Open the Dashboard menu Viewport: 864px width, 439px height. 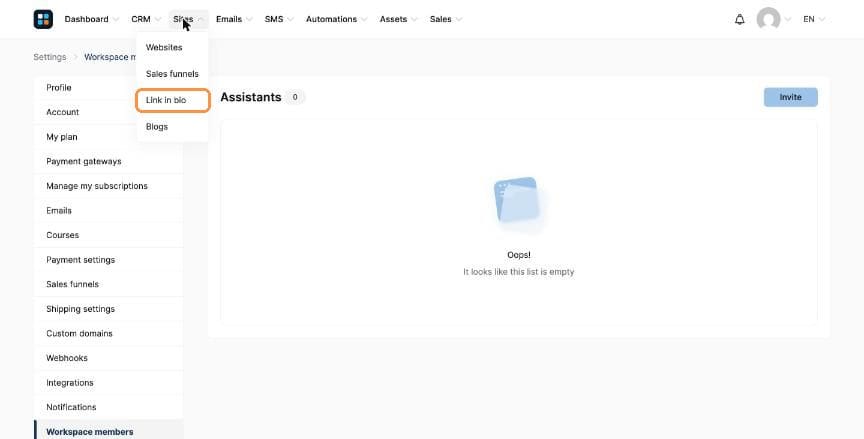pyautogui.click(x=87, y=19)
